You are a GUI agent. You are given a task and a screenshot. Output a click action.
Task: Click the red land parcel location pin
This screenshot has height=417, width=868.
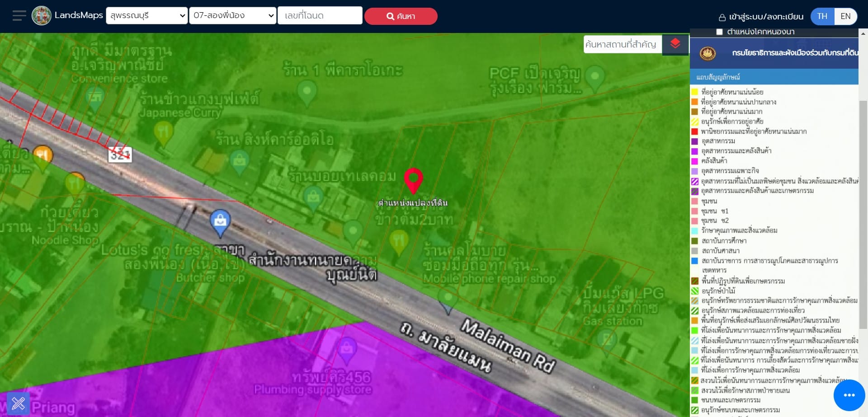(413, 181)
